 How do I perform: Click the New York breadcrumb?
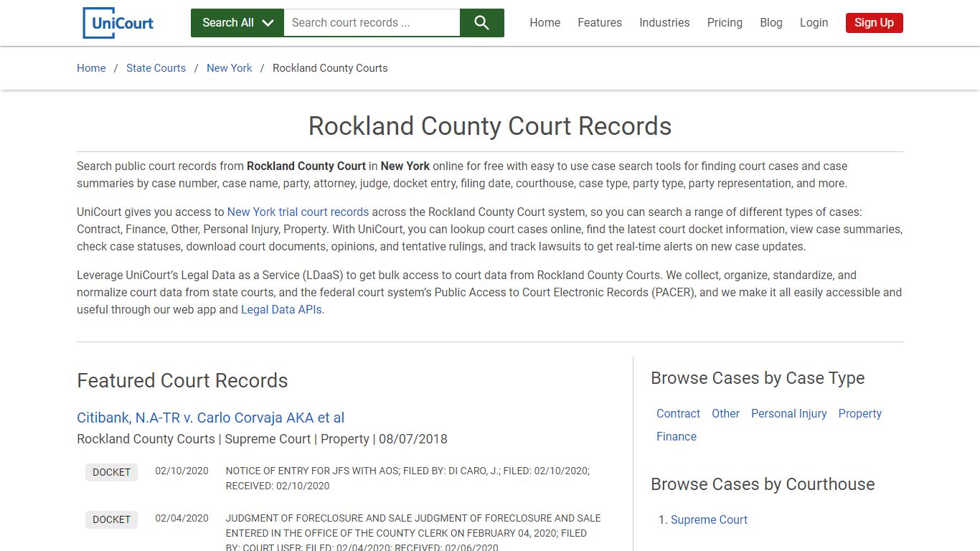pyautogui.click(x=230, y=68)
